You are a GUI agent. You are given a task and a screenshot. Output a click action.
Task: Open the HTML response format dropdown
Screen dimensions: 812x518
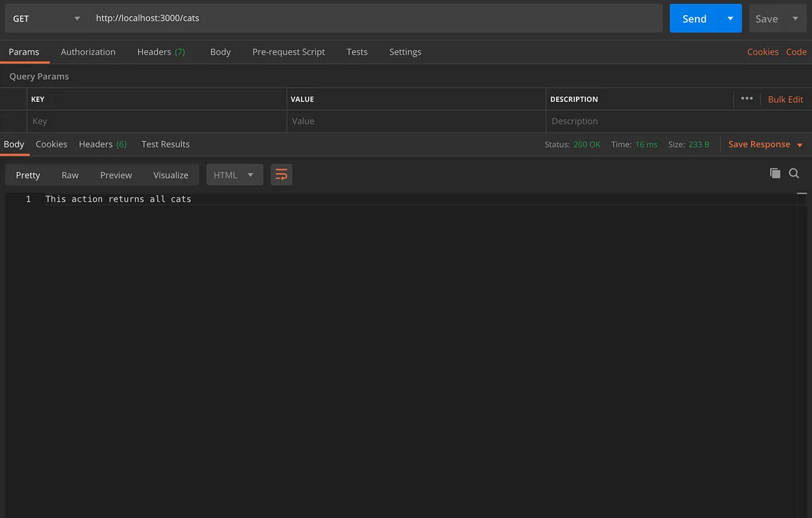click(234, 175)
